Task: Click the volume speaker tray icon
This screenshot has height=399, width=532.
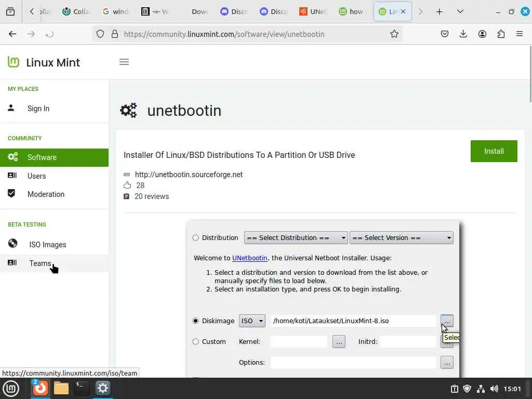Action: click(494, 389)
